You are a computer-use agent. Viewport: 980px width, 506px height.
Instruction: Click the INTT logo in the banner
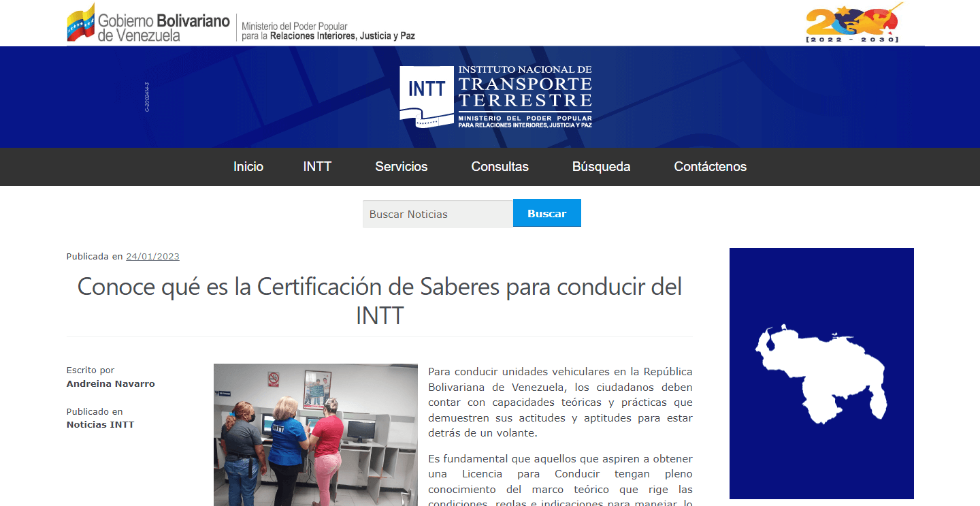[427, 96]
